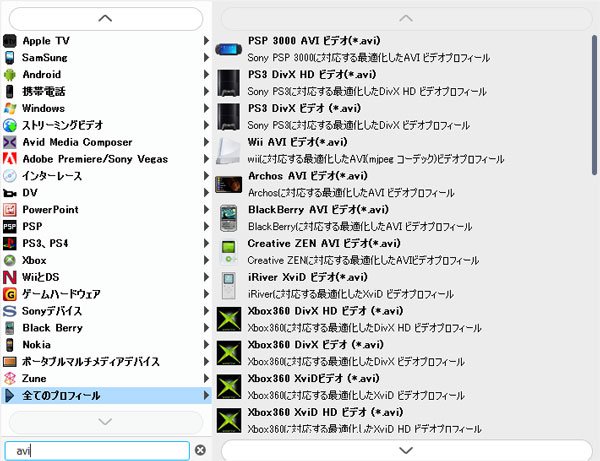The width and height of the screenshot is (600, 461).
Task: Click the SamSung phone icon
Action: point(10,57)
